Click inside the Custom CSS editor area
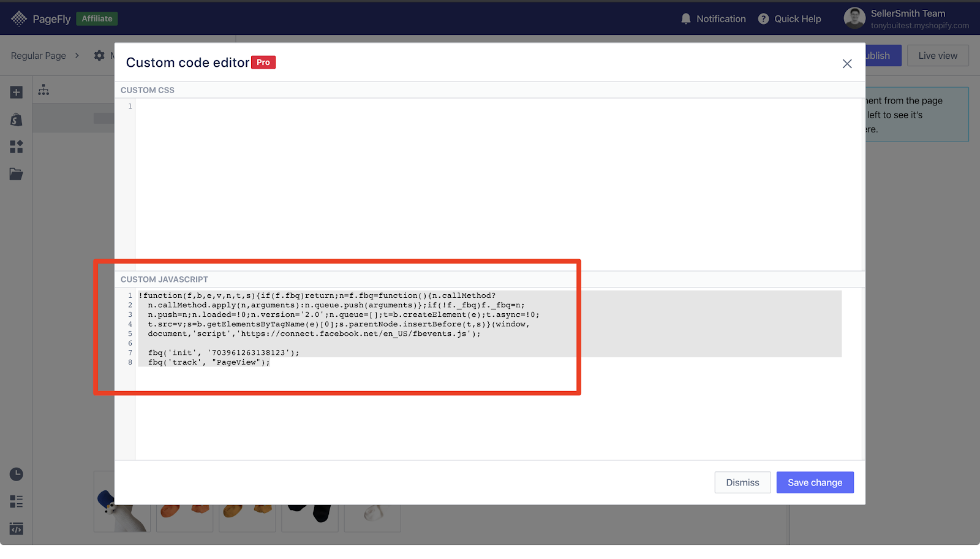 499,184
